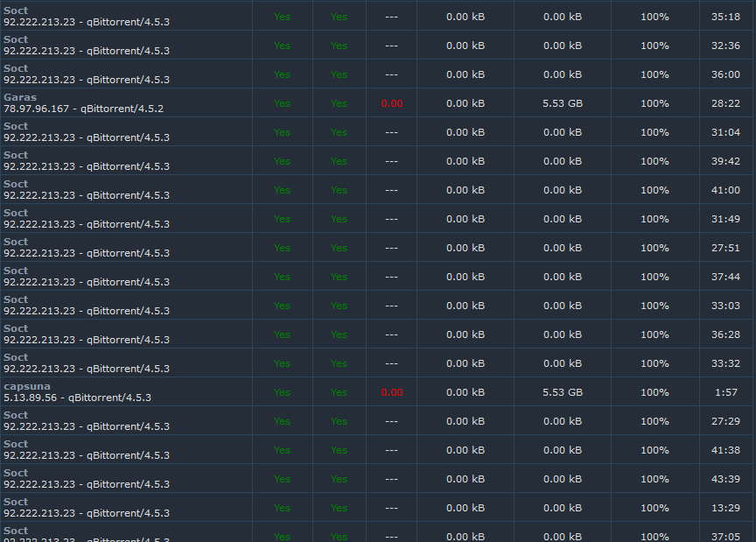Click the 37:44 time cell
This screenshot has height=542, width=756.
pyautogui.click(x=725, y=277)
